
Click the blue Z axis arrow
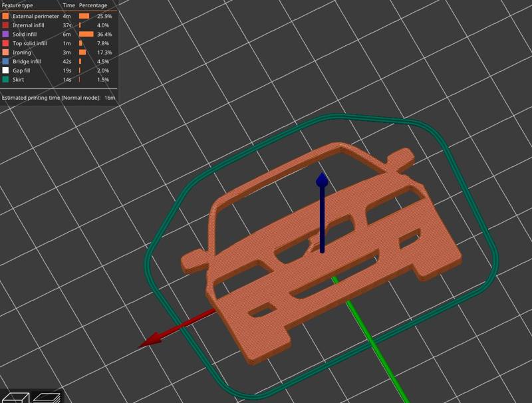322,213
